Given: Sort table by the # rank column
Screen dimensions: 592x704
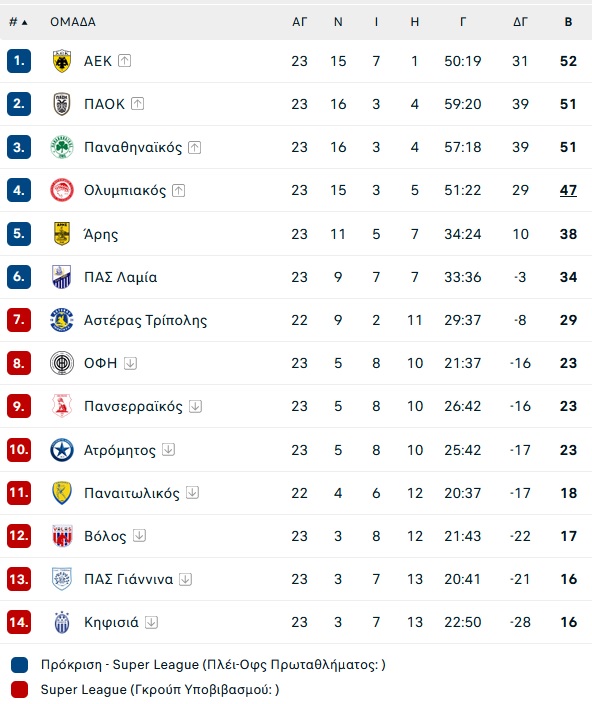Looking at the screenshot, I should (x=18, y=22).
